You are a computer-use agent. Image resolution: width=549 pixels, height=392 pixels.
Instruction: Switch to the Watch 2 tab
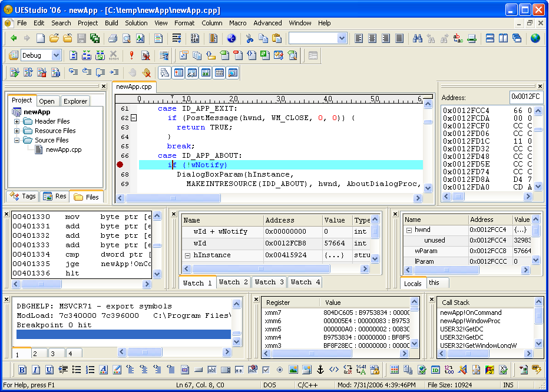(233, 282)
